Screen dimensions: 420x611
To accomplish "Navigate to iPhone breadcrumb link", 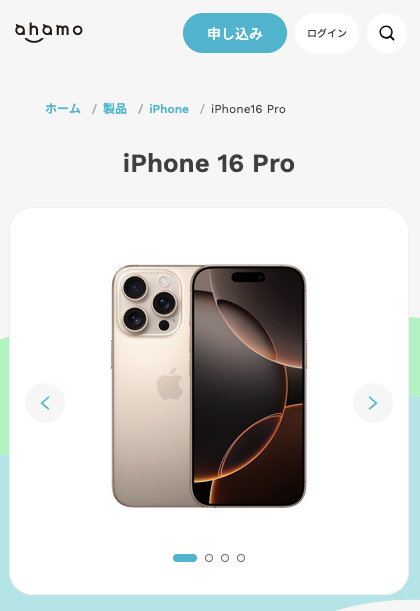I will (169, 109).
